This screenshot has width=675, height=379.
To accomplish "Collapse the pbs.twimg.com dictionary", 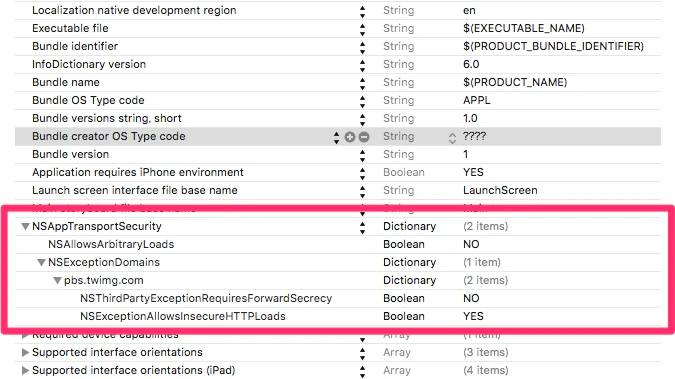I will point(57,280).
